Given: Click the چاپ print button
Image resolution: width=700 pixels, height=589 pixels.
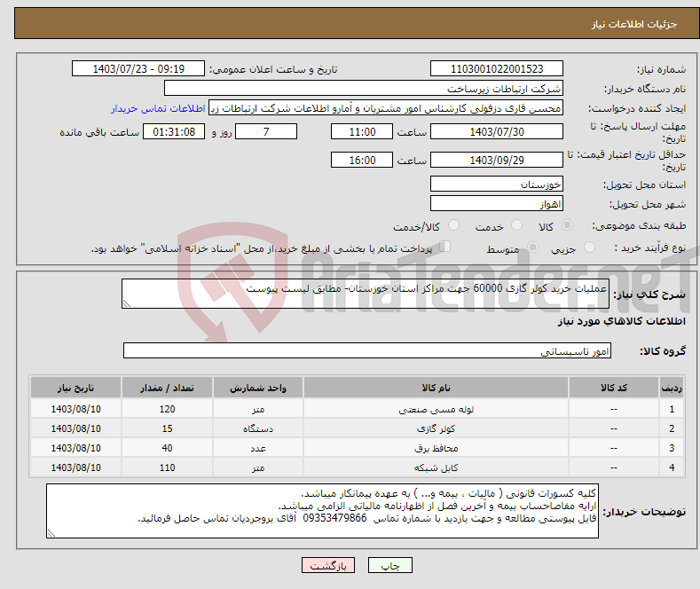Looking at the screenshot, I should tap(390, 565).
